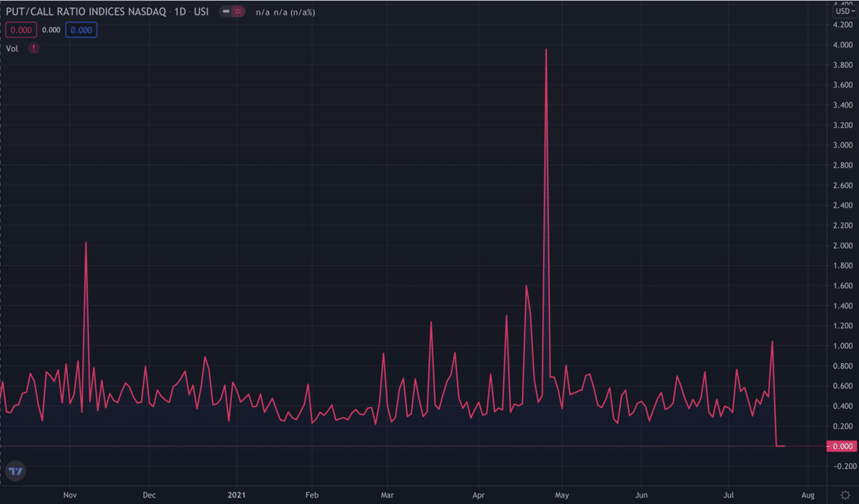The width and height of the screenshot is (859, 504).
Task: Click the 2.000 price axis label
Action: coord(841,246)
